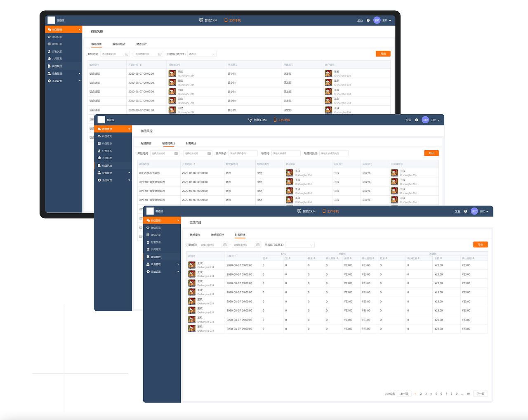Open 微信记录 in 敏感词统计 window sidebar
The image size is (528, 420).
click(107, 144)
